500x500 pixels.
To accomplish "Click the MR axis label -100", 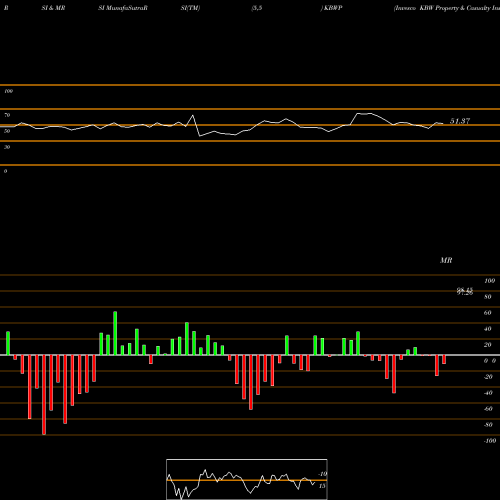I will coord(490,441).
